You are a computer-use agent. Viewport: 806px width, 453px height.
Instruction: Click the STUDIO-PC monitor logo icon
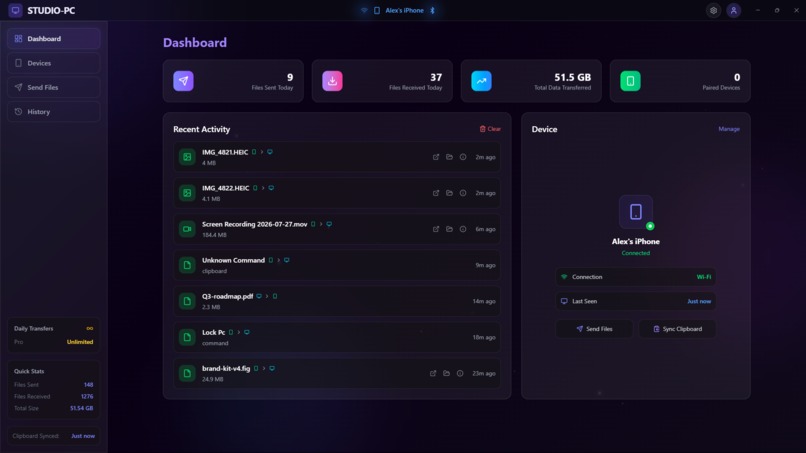15,10
